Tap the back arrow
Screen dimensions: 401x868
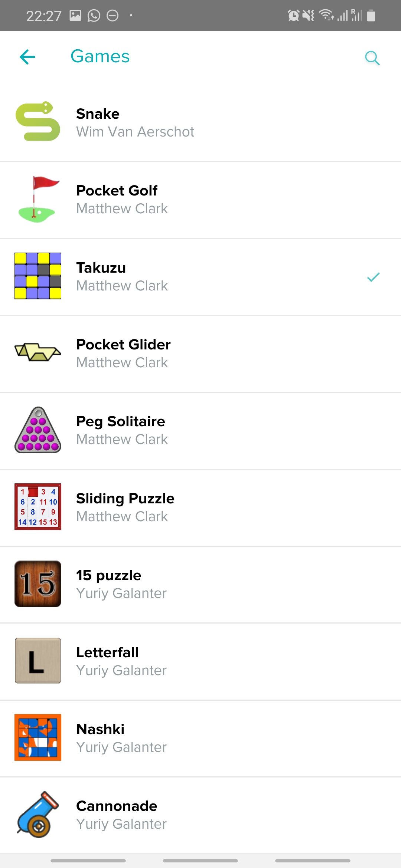point(27,57)
